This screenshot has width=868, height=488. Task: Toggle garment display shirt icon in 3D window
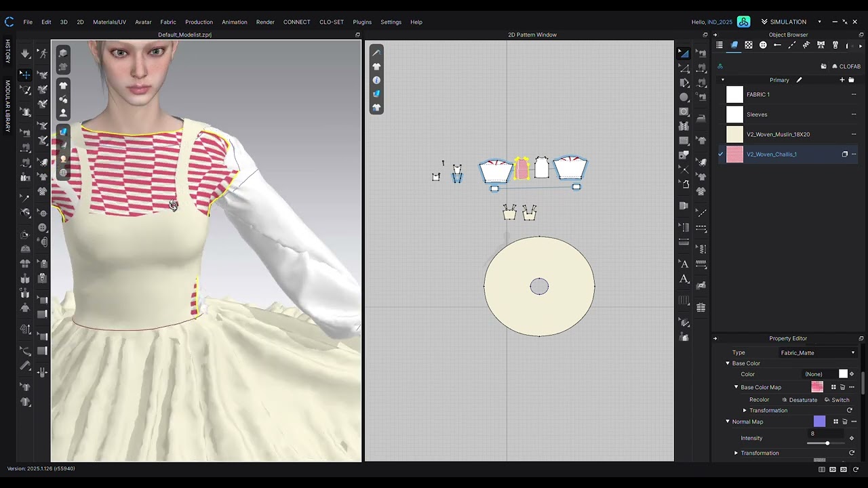click(63, 85)
